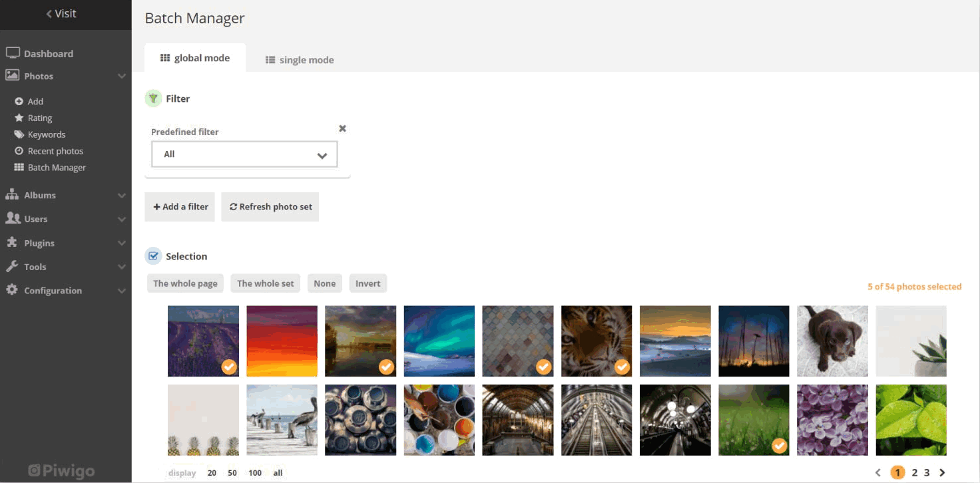Image resolution: width=980 pixels, height=483 pixels.
Task: Click the Albums sitemap icon
Action: click(12, 195)
